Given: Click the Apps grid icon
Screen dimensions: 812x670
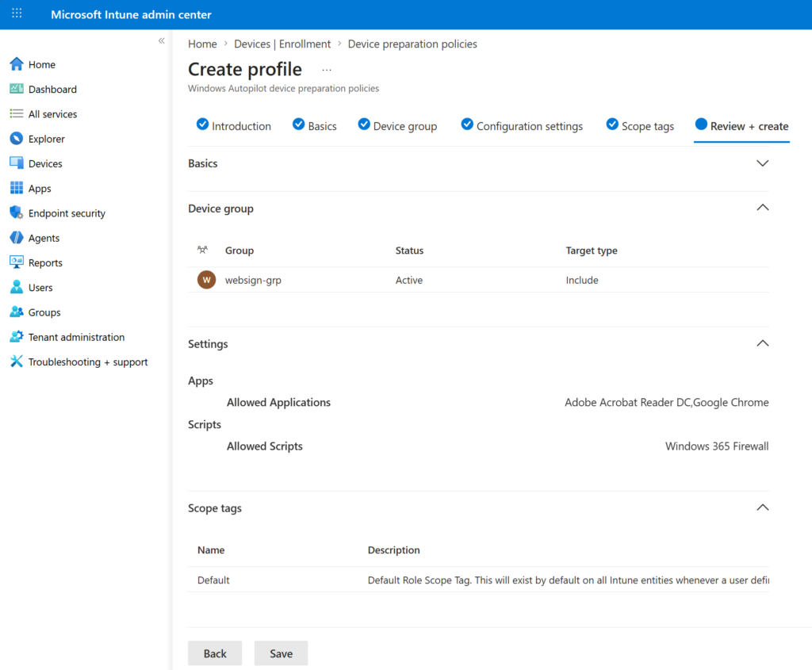Looking at the screenshot, I should pos(16,189).
